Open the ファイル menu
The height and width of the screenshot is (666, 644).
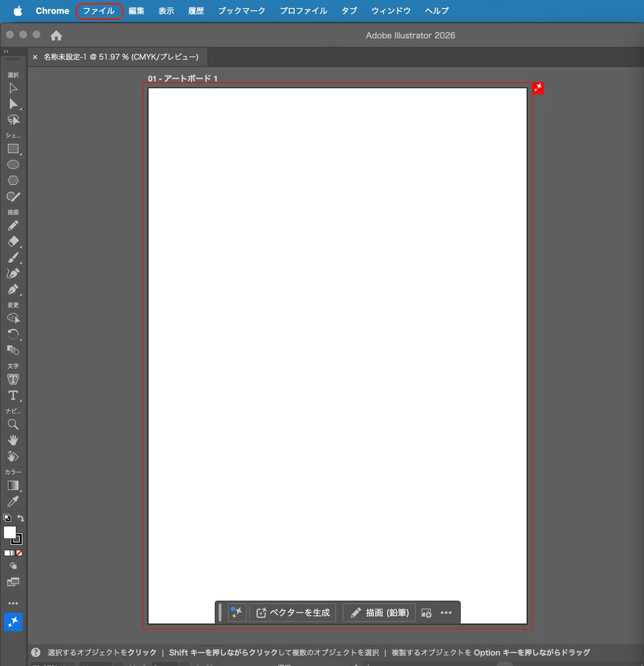tap(99, 11)
